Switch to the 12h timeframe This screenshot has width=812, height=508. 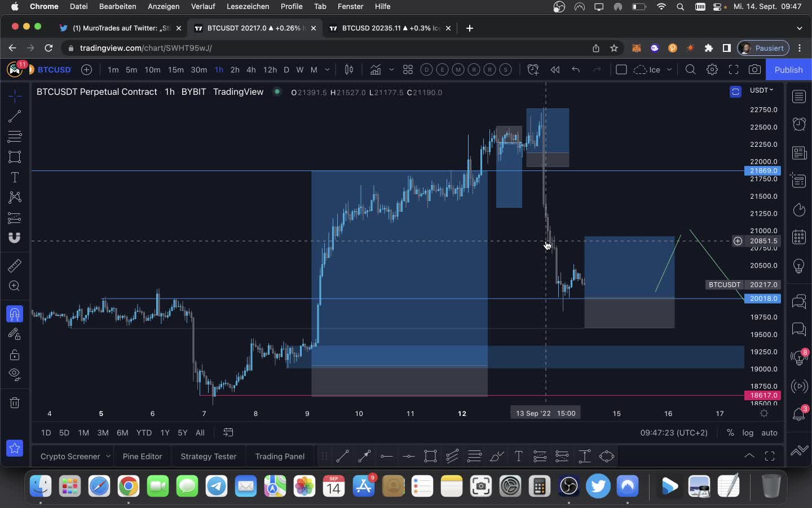point(270,69)
